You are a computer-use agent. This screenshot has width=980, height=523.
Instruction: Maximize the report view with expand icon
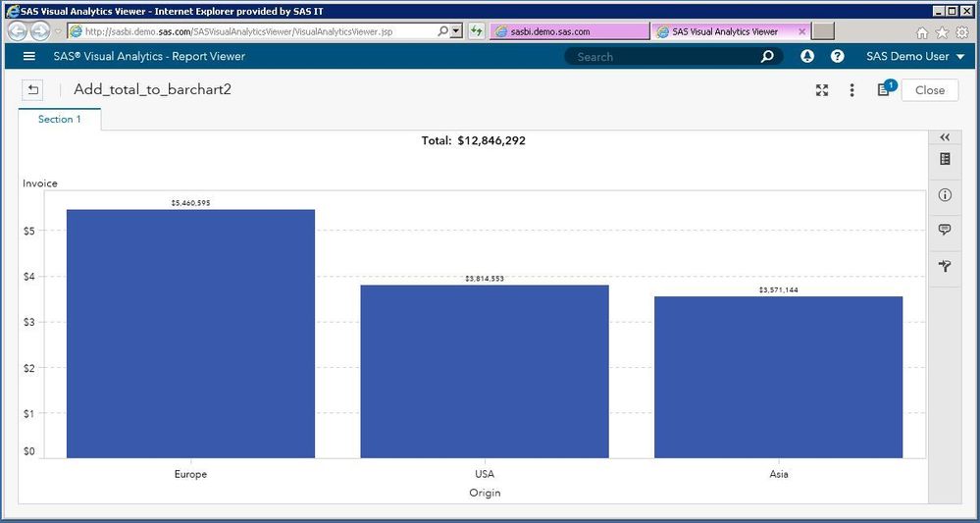(822, 90)
